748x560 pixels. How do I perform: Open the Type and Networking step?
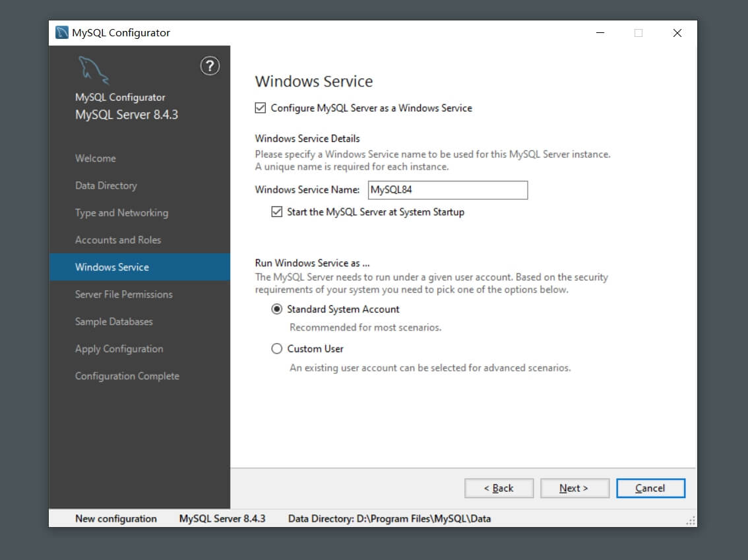click(139, 213)
